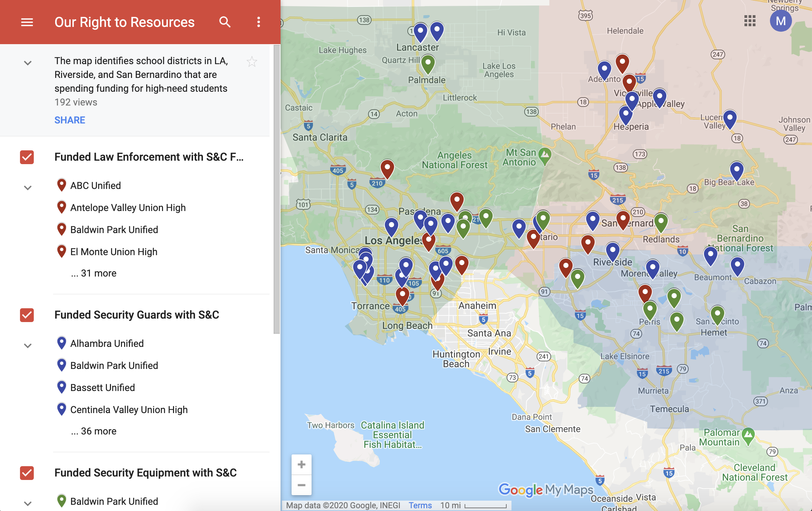Zoom in on the map
Image resolution: width=812 pixels, height=511 pixels.
(301, 464)
